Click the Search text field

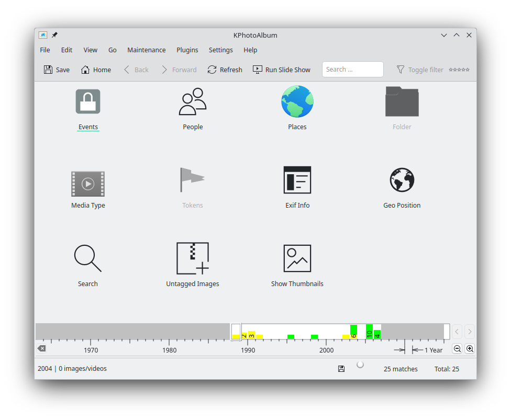[352, 70]
